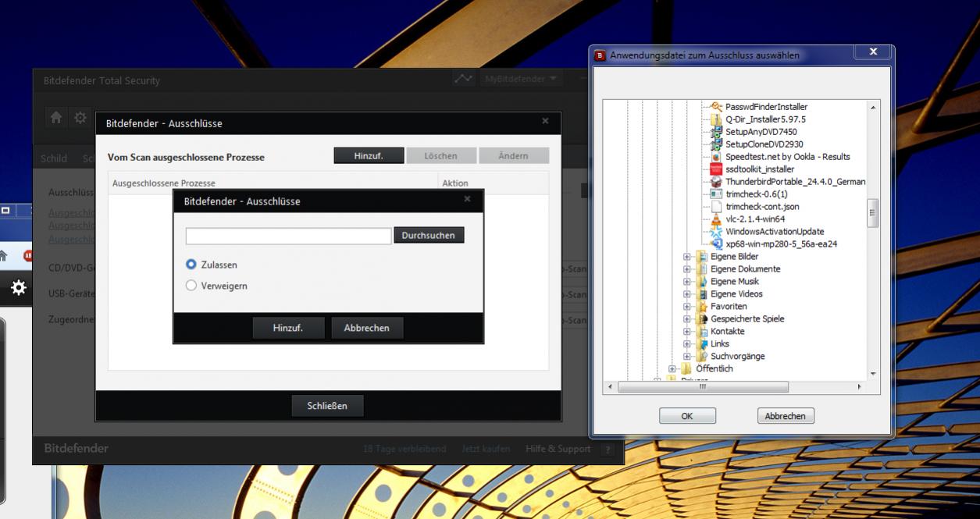Click Abbrechen in the small Ausschlüsse dialog
980x519 pixels.
[x=367, y=329]
